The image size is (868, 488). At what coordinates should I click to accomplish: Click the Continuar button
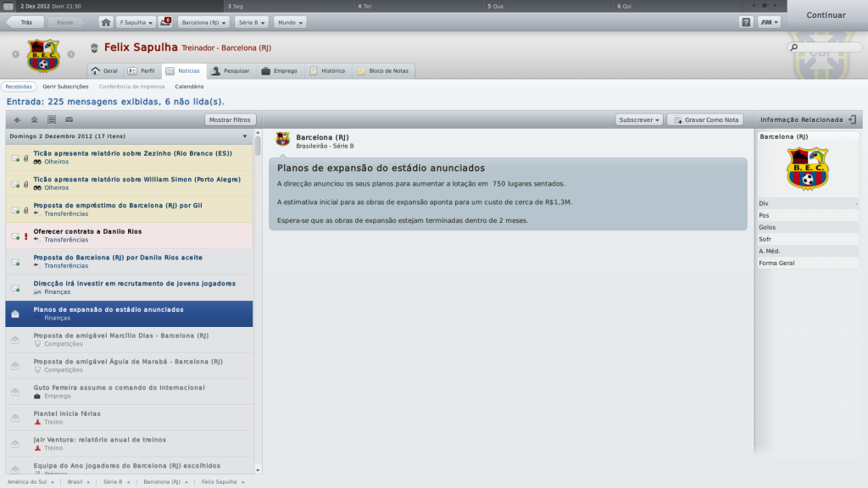coord(826,15)
